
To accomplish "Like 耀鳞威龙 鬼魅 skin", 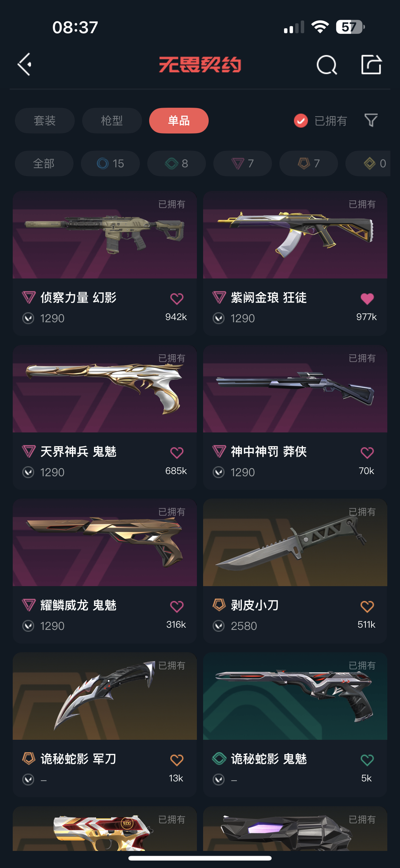I will 177,606.
